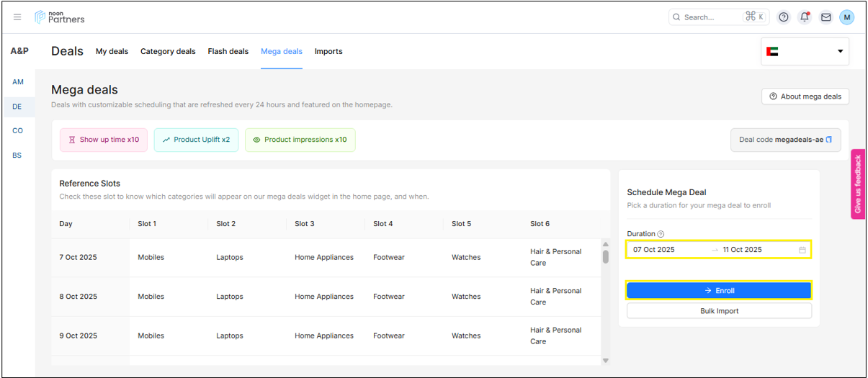Expand the country flag dropdown
The width and height of the screenshot is (868, 378).
tap(805, 52)
